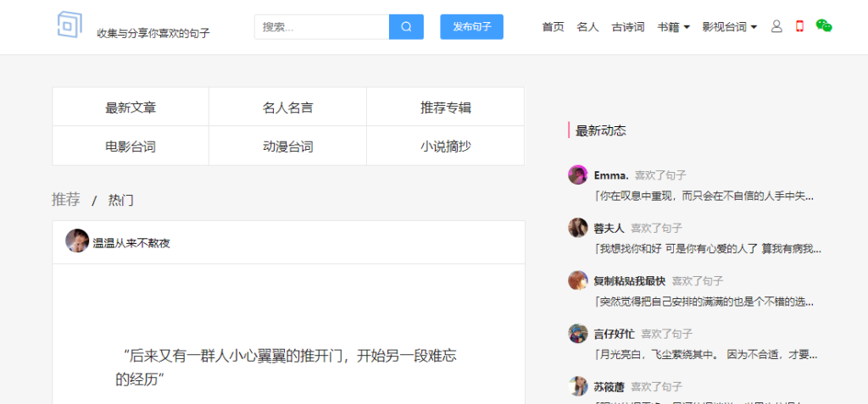Expand the 影视台词 dropdown menu
This screenshot has height=404, width=868.
[x=730, y=26]
